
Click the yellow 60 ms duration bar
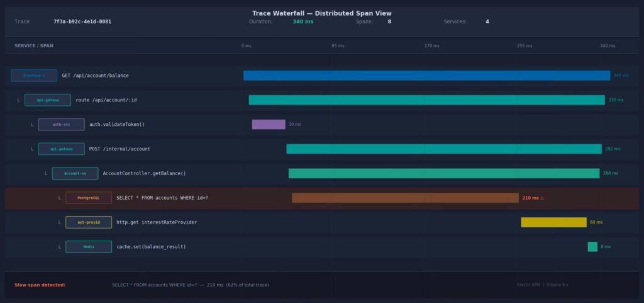pyautogui.click(x=553, y=222)
